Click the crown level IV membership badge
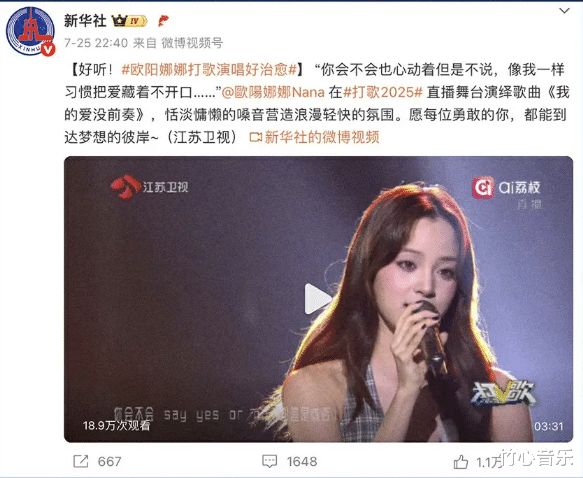This screenshot has height=478, width=583. (x=130, y=21)
